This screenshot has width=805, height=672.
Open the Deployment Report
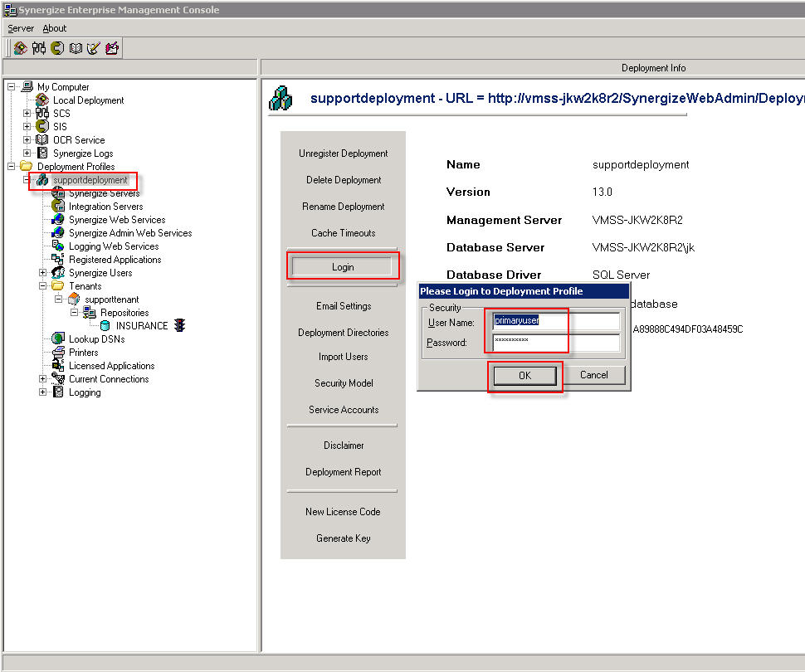tap(343, 472)
